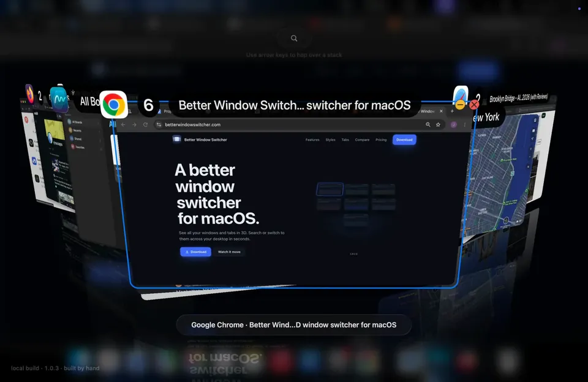The height and width of the screenshot is (382, 588).
Task: Close the Chrome tab with the X
Action: coord(442,111)
